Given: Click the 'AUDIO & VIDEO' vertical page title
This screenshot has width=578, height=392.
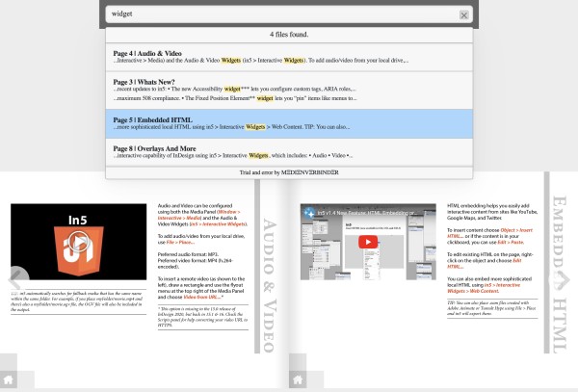Looking at the screenshot, I should [x=270, y=285].
